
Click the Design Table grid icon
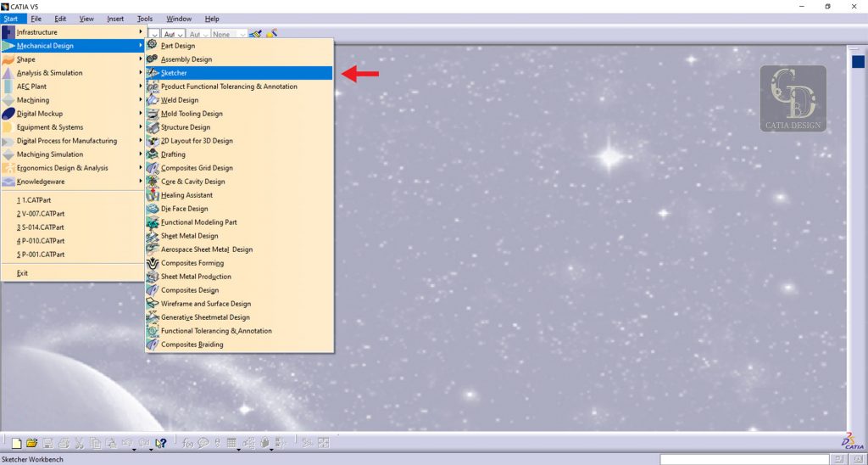pos(231,443)
